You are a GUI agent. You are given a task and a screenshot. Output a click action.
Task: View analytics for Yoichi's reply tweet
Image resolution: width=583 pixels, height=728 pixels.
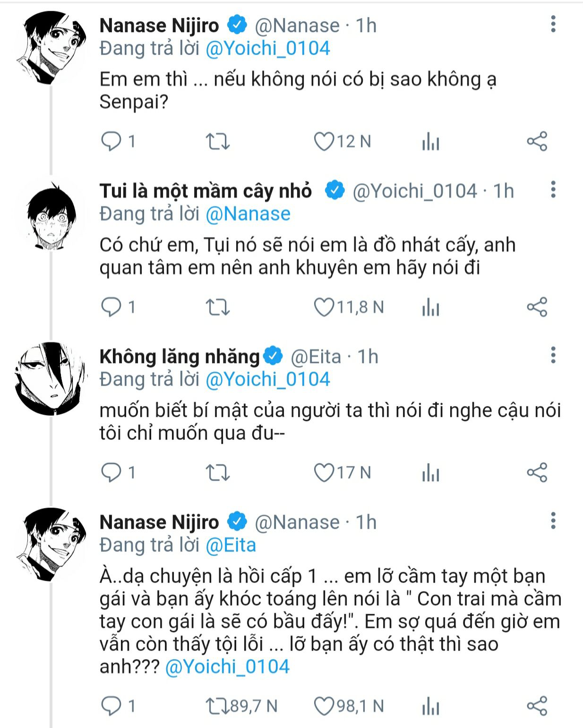(x=430, y=307)
